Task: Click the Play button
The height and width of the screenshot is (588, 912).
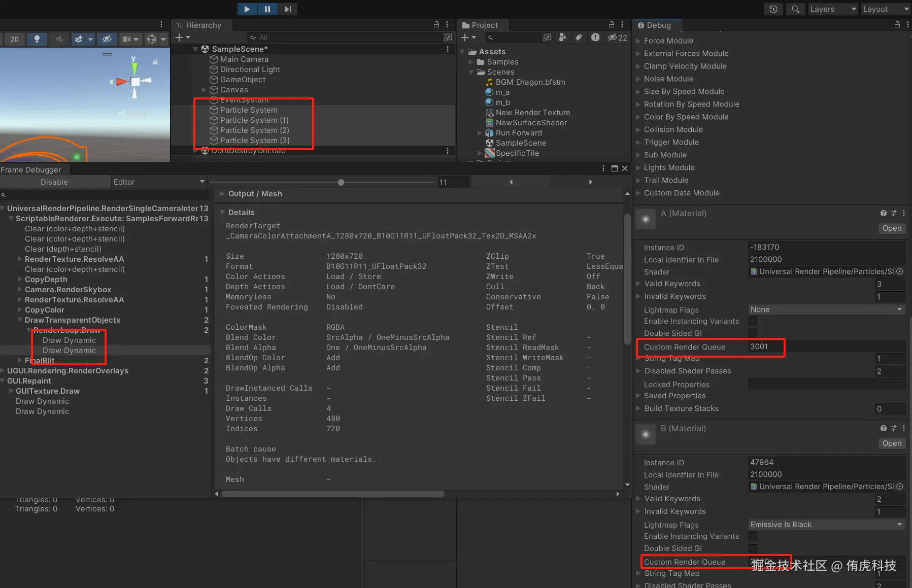Action: click(247, 9)
